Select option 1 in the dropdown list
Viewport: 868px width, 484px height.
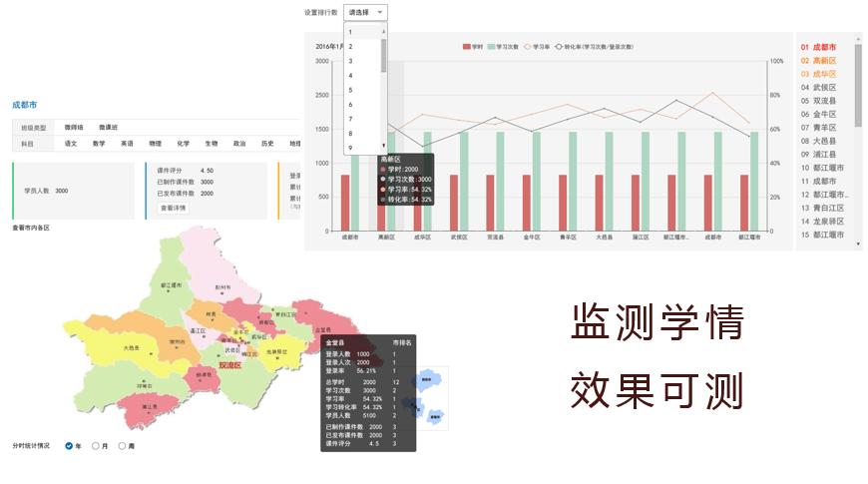pos(362,32)
